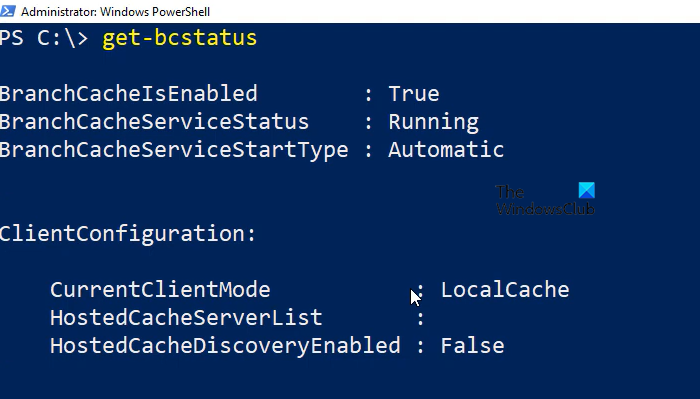Screen dimensions: 700x399
Task: Click the False value of HostedCacheDiscoveryEnabled
Action: pos(472,346)
